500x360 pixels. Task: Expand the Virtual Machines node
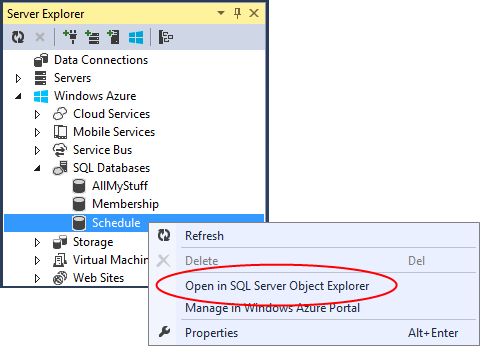(x=37, y=260)
